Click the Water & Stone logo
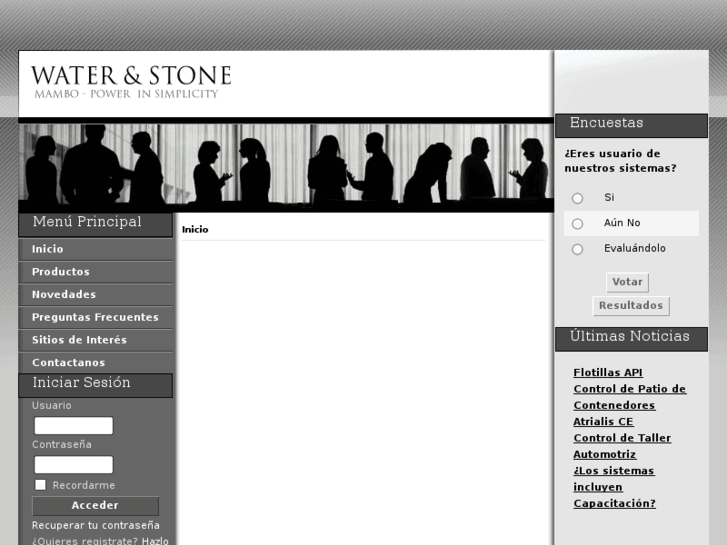Image resolution: width=727 pixels, height=545 pixels. tap(131, 82)
